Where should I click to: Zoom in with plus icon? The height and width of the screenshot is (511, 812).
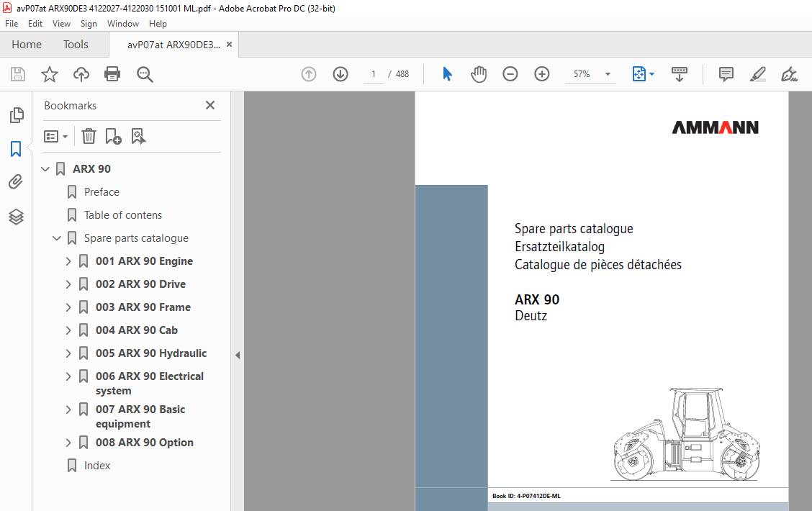pyautogui.click(x=541, y=74)
